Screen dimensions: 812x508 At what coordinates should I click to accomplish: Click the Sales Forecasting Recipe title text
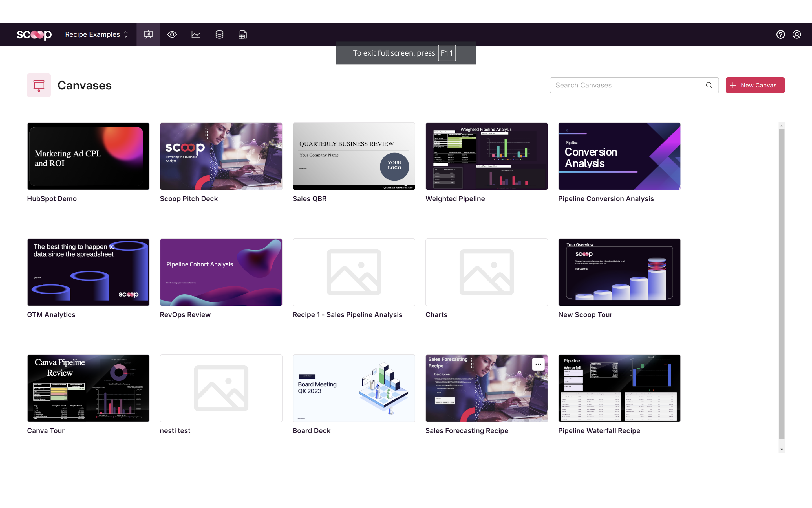[467, 430]
